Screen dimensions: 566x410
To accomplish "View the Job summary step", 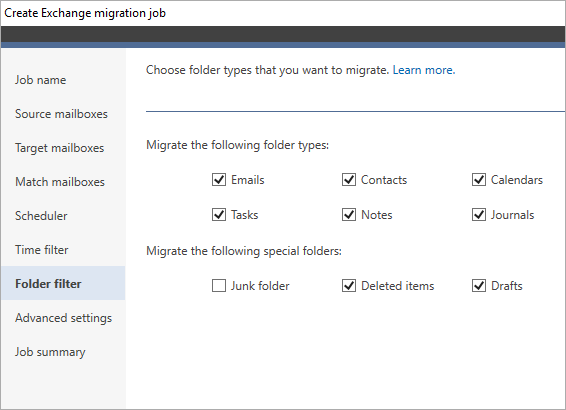I will [x=50, y=352].
